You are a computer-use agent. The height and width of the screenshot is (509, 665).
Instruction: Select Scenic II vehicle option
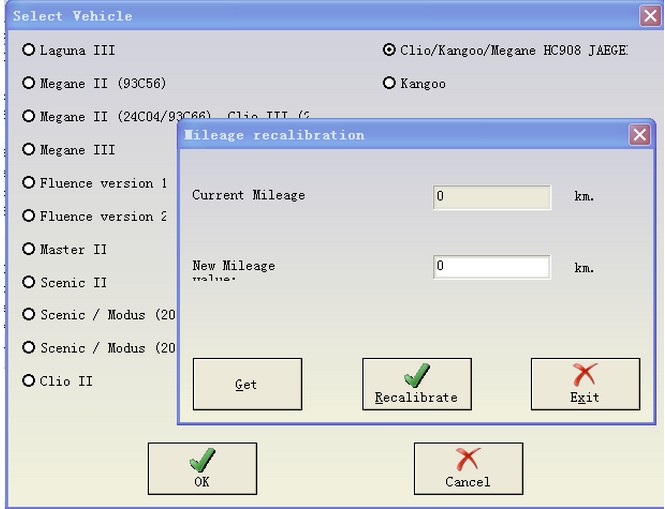pos(29,282)
